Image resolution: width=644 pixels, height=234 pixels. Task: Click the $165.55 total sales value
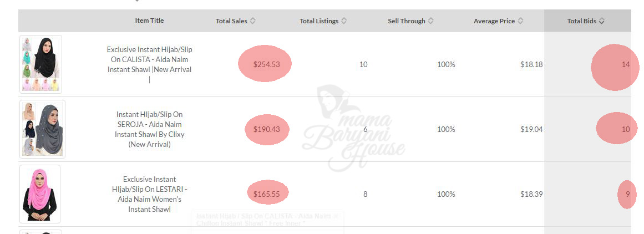tap(266, 194)
